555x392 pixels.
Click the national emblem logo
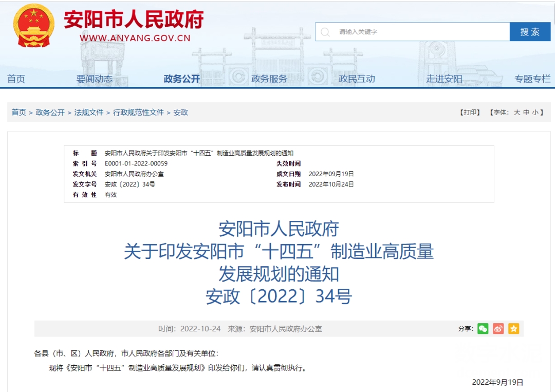pos(33,27)
